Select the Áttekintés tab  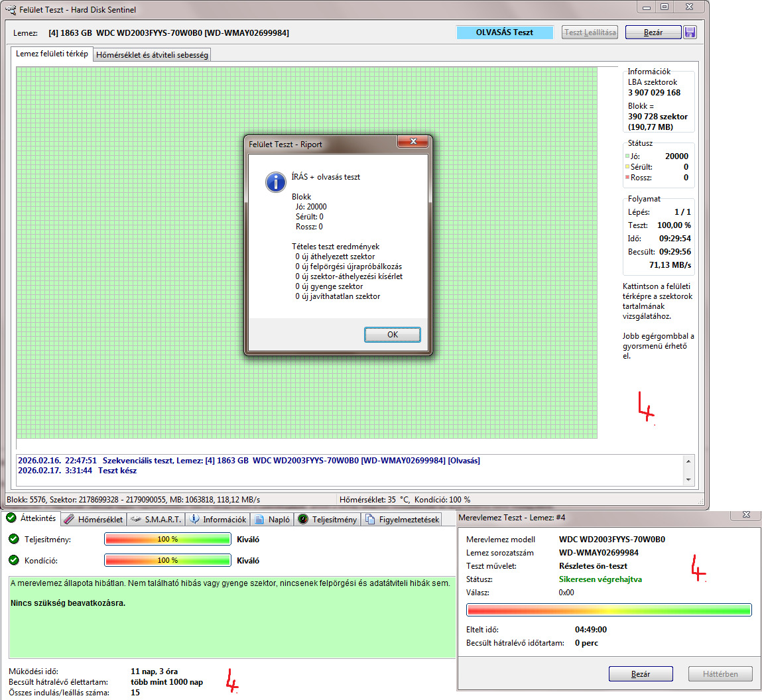click(32, 518)
